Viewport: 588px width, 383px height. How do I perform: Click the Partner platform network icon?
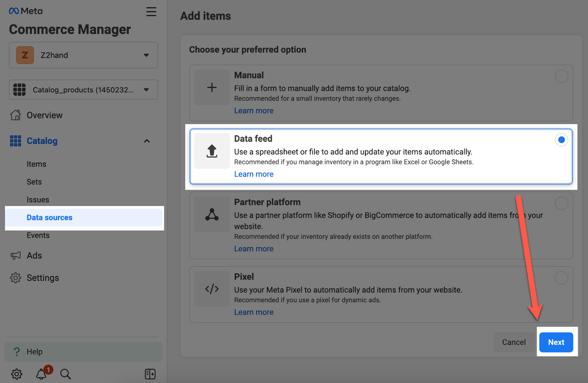(212, 214)
